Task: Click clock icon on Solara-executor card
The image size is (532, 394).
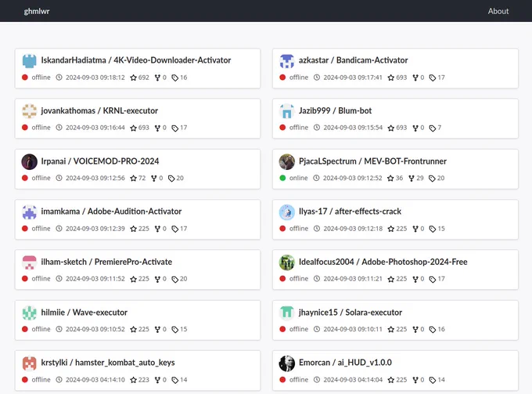Action: click(x=317, y=329)
